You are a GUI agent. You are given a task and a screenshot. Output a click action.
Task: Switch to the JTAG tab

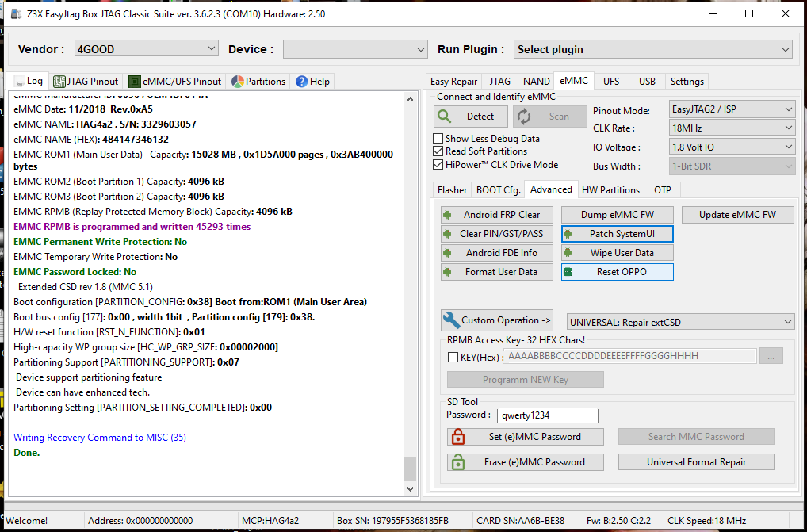499,82
